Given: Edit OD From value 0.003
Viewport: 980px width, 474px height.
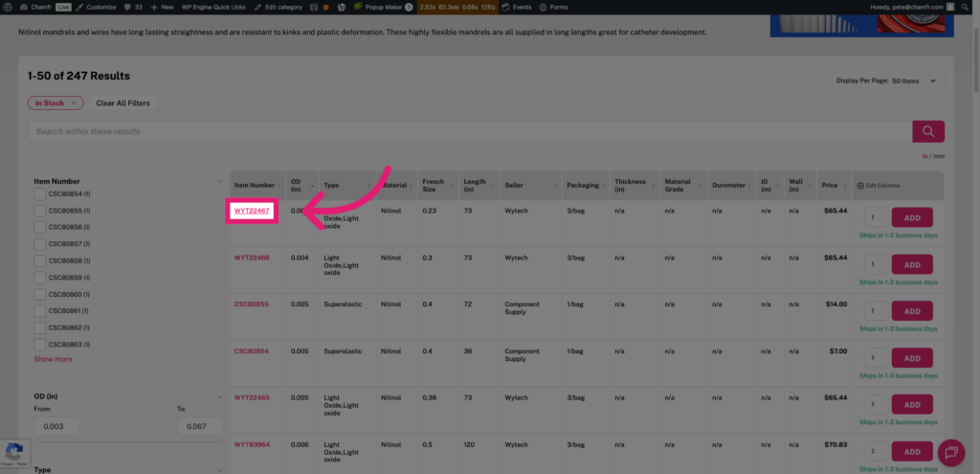Looking at the screenshot, I should [x=56, y=426].
